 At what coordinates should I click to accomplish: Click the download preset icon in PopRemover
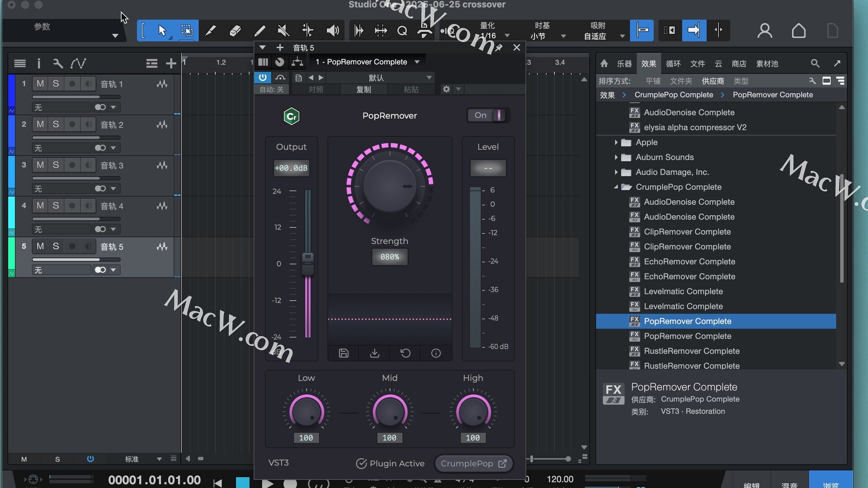[374, 353]
